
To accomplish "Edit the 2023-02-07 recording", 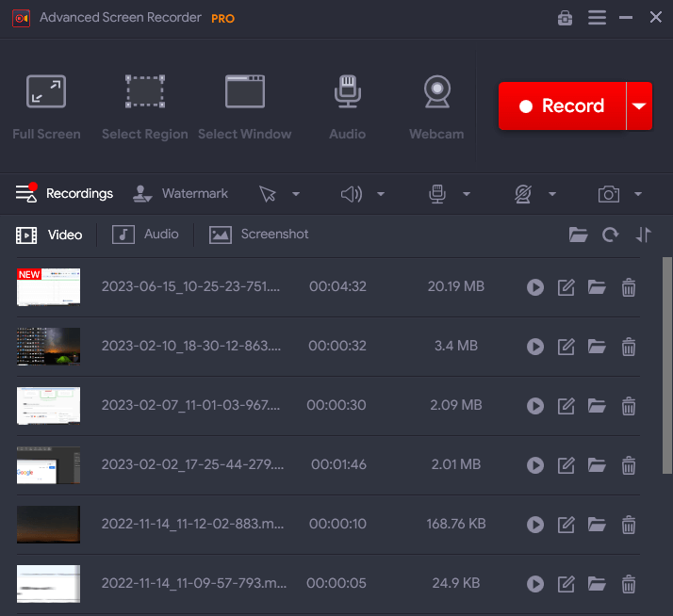I will click(566, 405).
